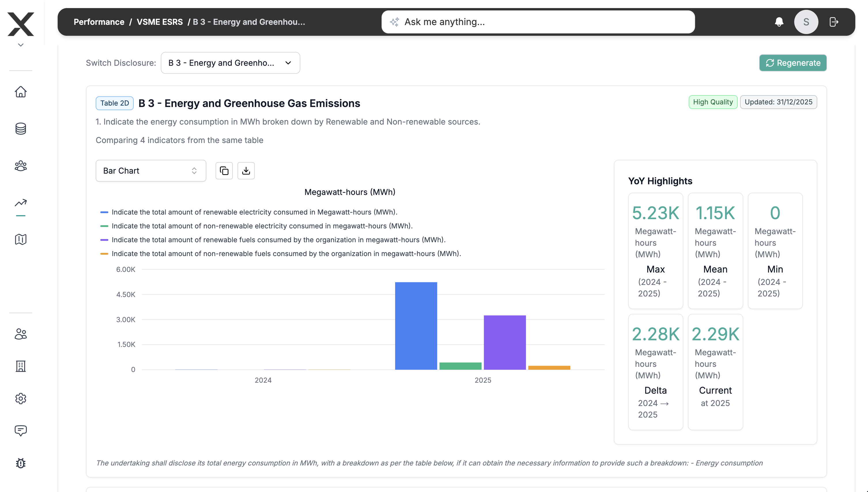Open settings gear in sidebar
868x492 pixels.
point(20,398)
